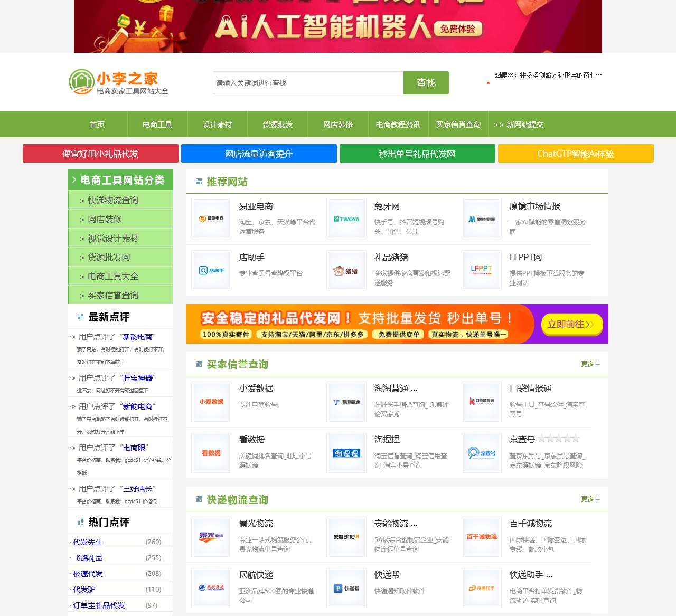Open the 礼品猪猪 pig logo
The image size is (676, 616).
click(x=346, y=270)
